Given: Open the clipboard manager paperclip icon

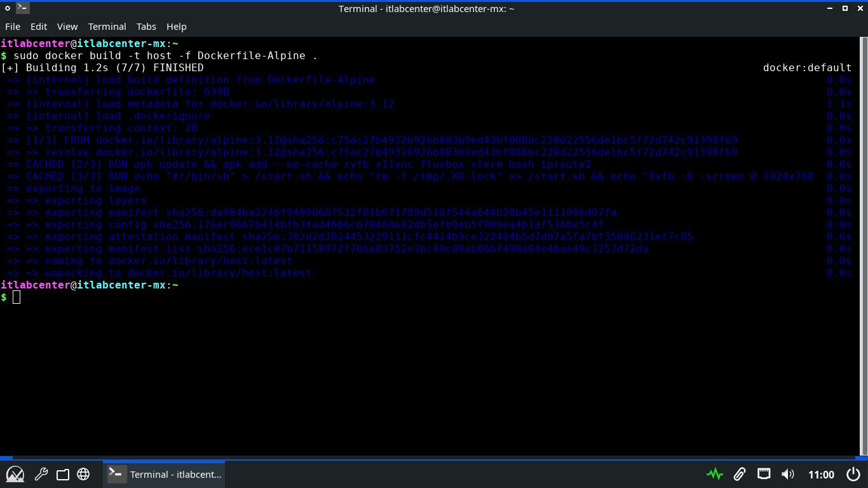Looking at the screenshot, I should [739, 474].
